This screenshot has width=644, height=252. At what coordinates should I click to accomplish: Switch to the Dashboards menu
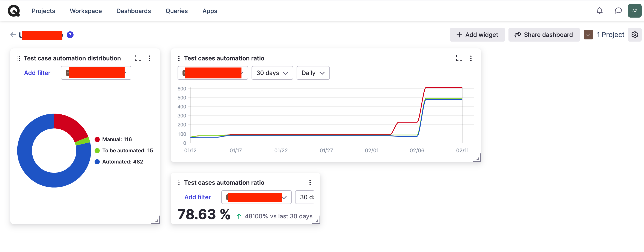coord(134,11)
